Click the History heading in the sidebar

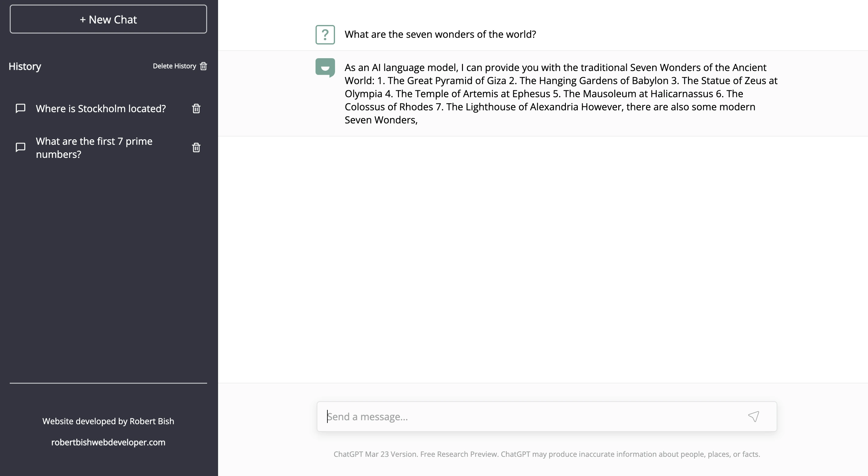(x=25, y=66)
